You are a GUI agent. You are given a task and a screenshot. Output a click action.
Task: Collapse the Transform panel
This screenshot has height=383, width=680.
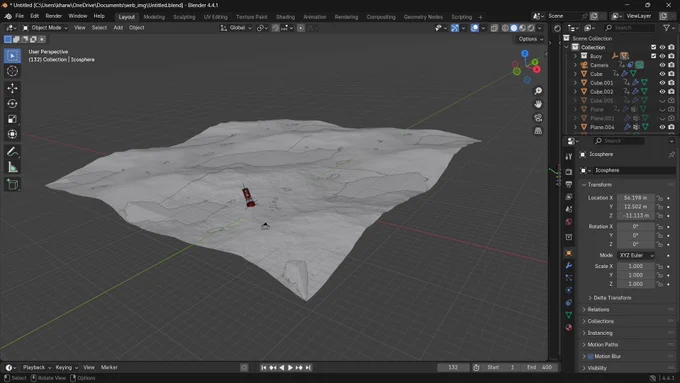[599, 185]
